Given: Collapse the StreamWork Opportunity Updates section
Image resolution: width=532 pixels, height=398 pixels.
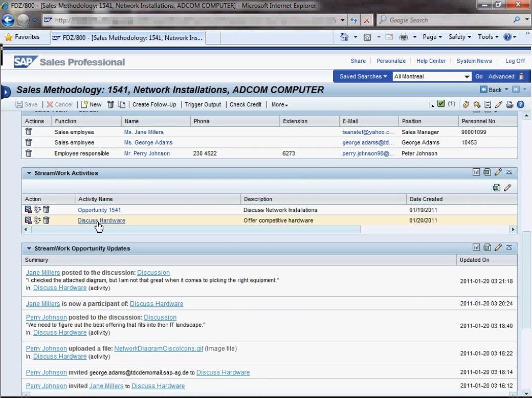Looking at the screenshot, I should tap(29, 249).
